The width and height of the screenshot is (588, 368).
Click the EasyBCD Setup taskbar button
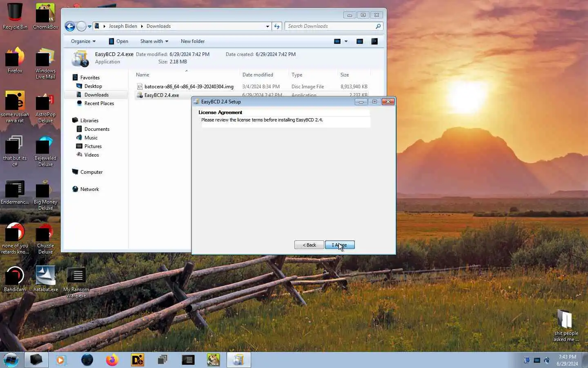[238, 360]
